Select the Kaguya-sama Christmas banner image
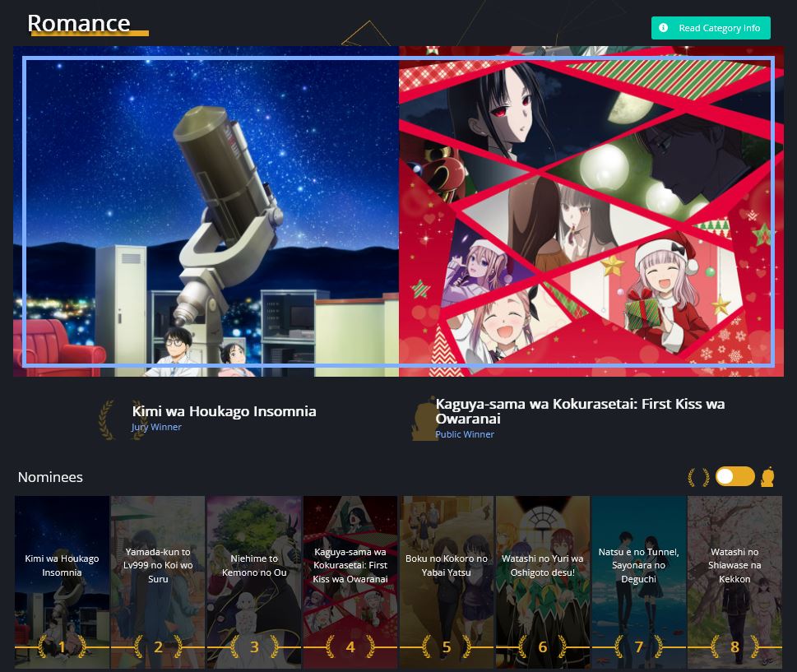 click(x=591, y=211)
